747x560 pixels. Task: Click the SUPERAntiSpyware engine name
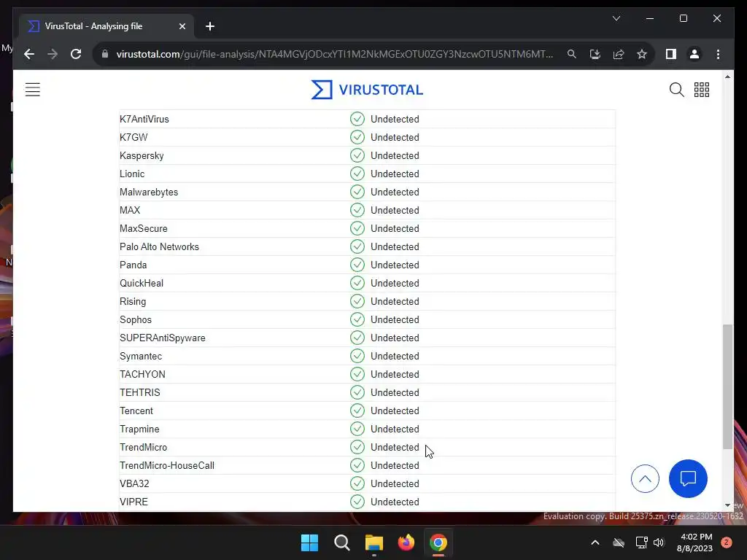[163, 338]
